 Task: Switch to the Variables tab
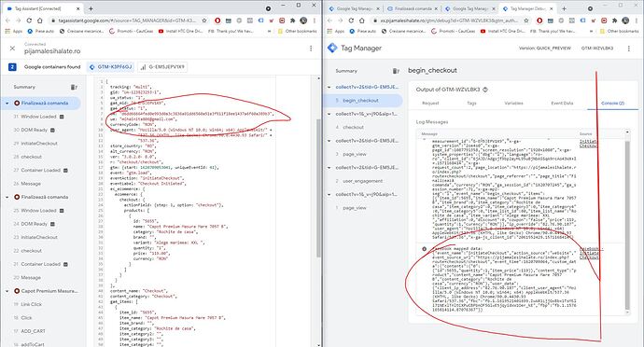pyautogui.click(x=513, y=103)
